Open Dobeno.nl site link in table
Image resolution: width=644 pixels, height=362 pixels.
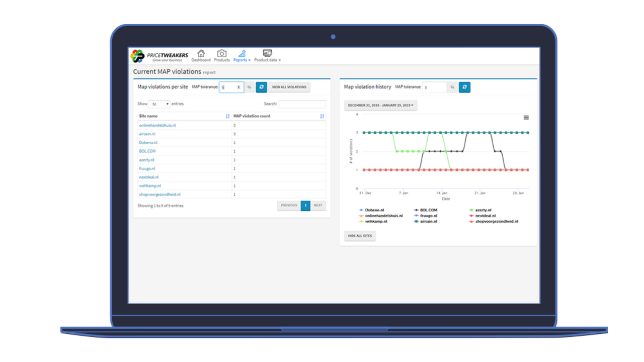pyautogui.click(x=148, y=142)
